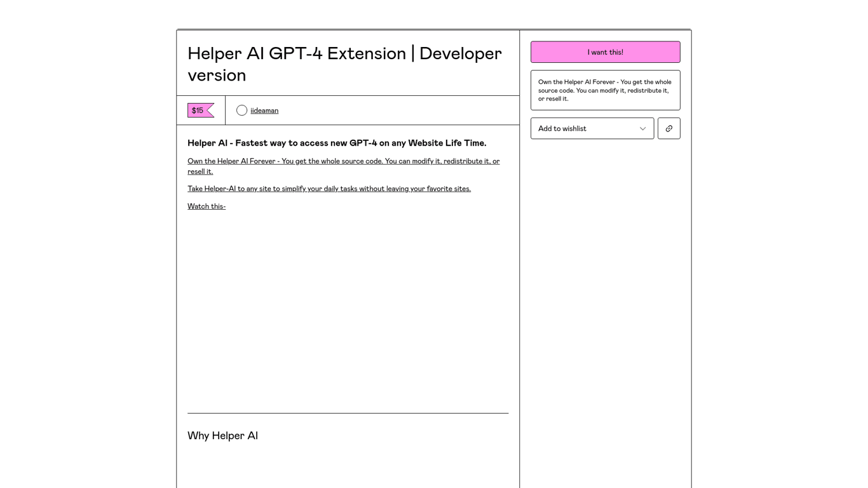Viewport: 868px width, 488px height.
Task: Click the Watch this- link
Action: (206, 206)
